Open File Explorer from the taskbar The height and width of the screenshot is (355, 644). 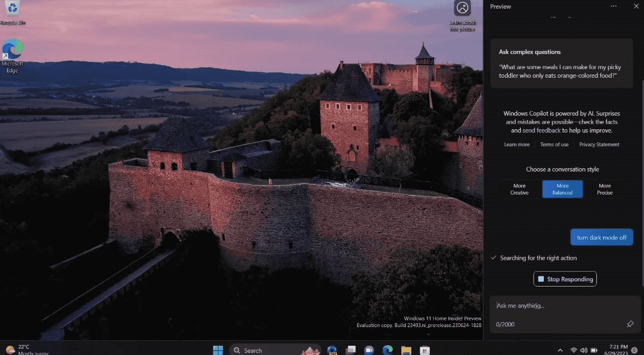405,350
